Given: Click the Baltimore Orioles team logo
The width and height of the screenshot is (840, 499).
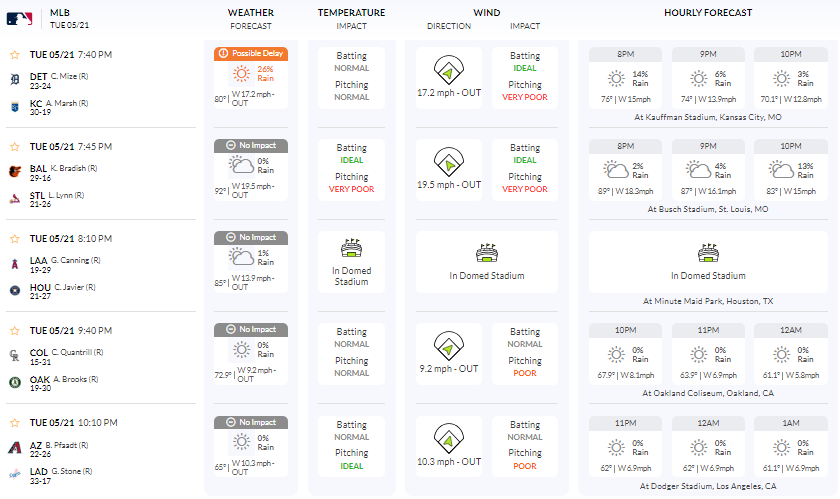Looking at the screenshot, I should tap(15, 170).
